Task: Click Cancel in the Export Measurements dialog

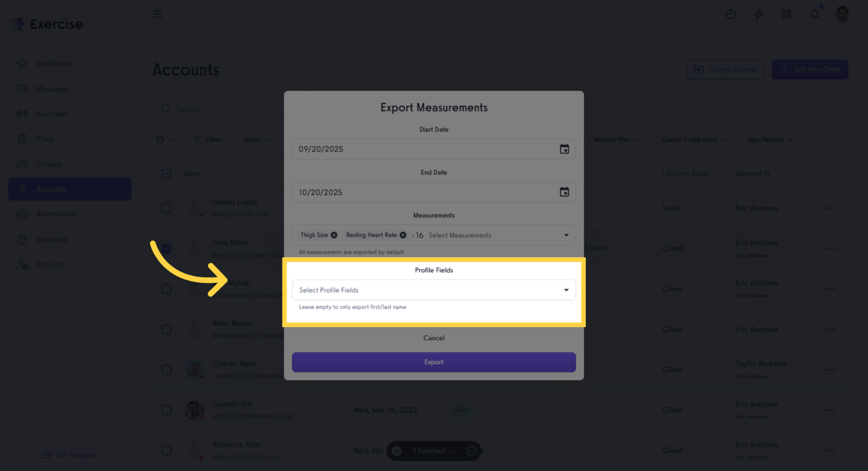Action: click(x=434, y=338)
